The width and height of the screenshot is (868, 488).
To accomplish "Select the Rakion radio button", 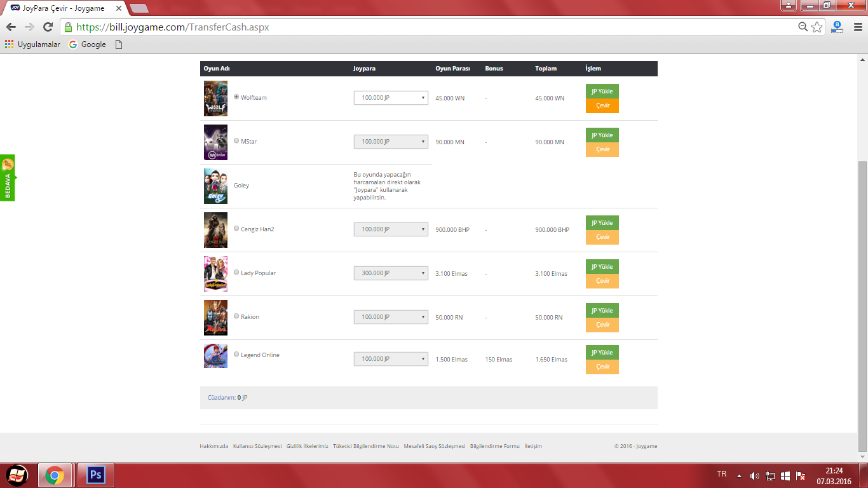I will [x=236, y=316].
